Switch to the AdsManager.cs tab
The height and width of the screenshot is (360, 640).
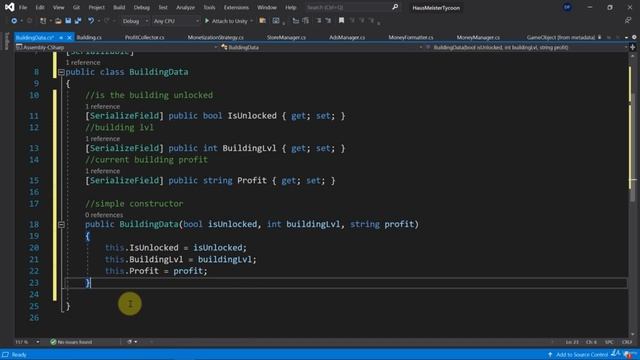(x=347, y=38)
